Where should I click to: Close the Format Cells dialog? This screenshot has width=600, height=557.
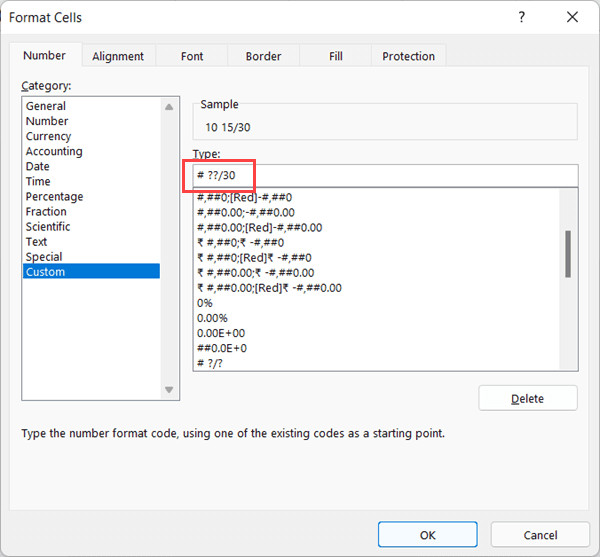(x=572, y=17)
